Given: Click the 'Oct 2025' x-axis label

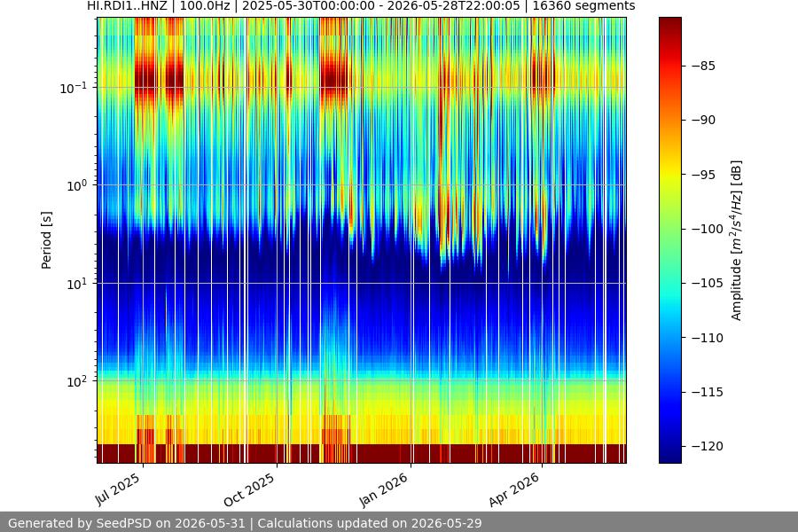Looking at the screenshot, I should [x=249, y=489].
